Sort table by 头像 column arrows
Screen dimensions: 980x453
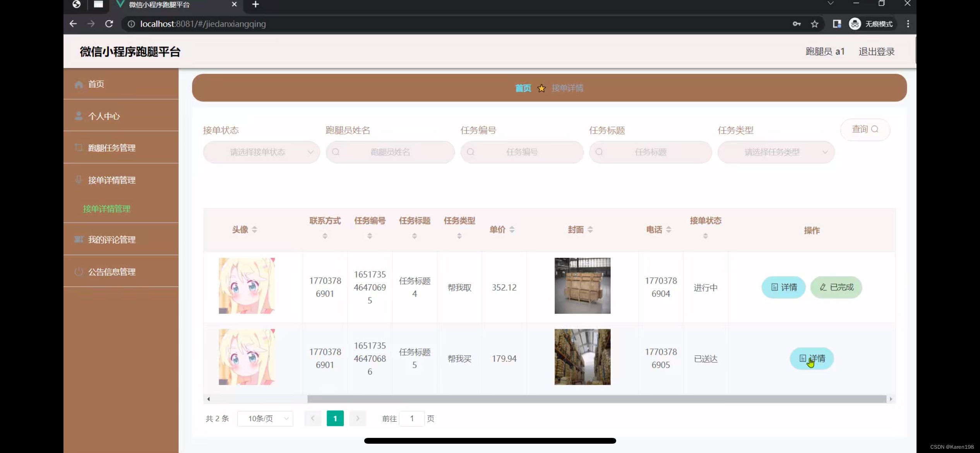coord(254,230)
